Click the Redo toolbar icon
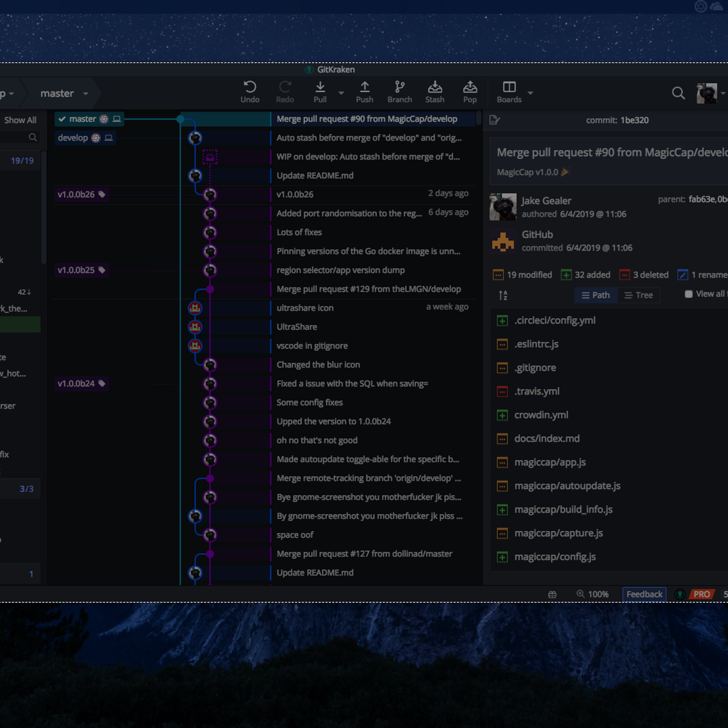The width and height of the screenshot is (728, 728). coord(285,87)
